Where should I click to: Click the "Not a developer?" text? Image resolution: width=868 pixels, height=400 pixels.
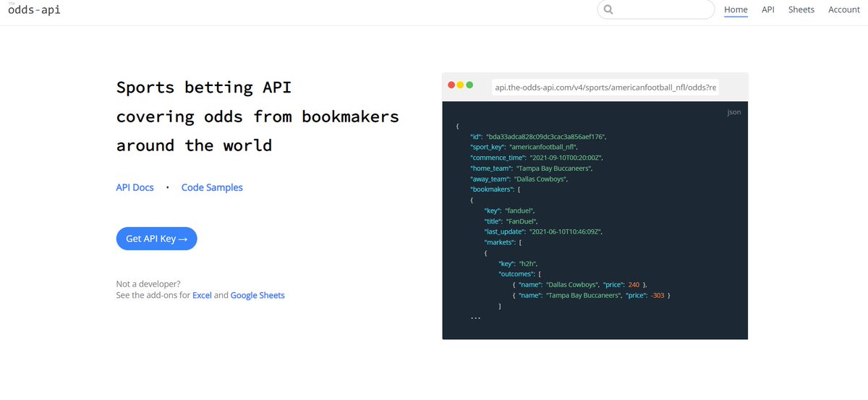pyautogui.click(x=148, y=284)
